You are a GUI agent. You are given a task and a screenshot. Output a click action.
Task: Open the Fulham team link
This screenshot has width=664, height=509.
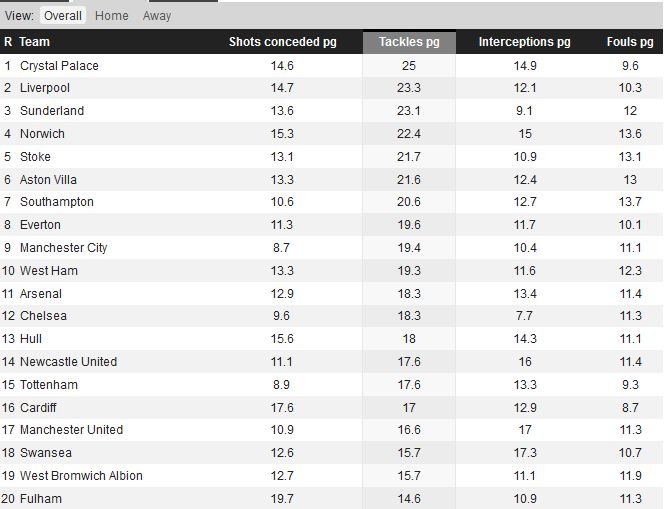pos(41,498)
